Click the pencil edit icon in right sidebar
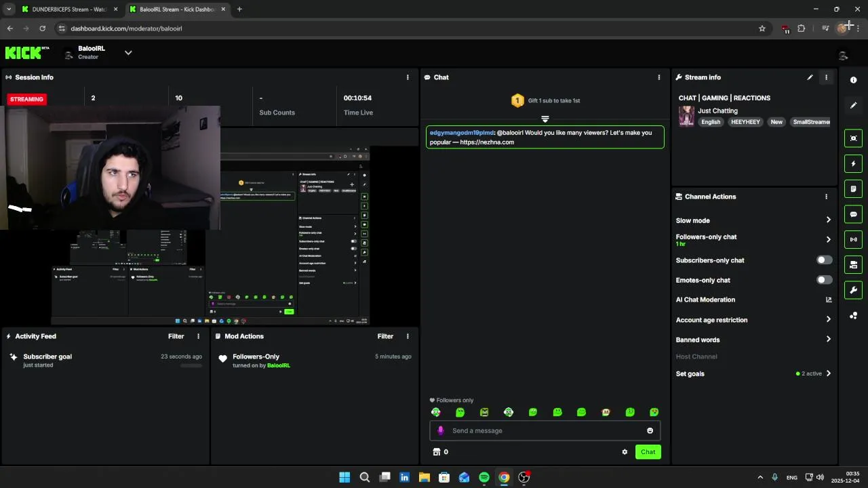Viewport: 868px width, 488px height. (x=854, y=105)
